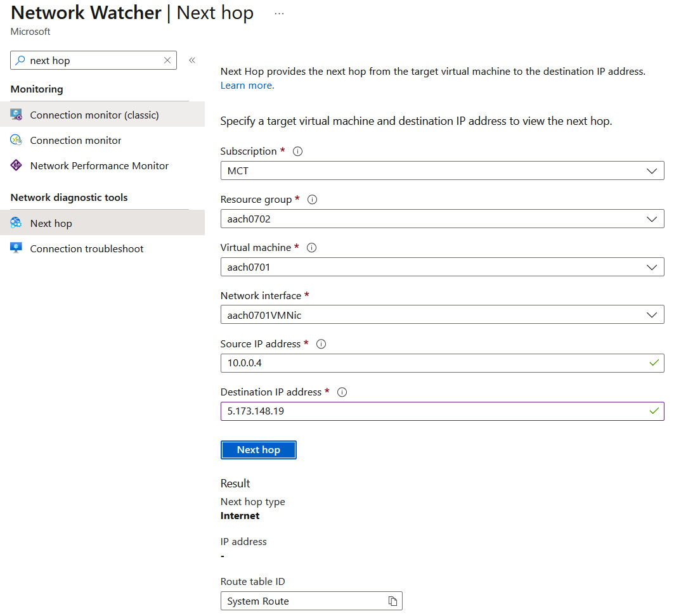Click the Network interface label

point(261,295)
